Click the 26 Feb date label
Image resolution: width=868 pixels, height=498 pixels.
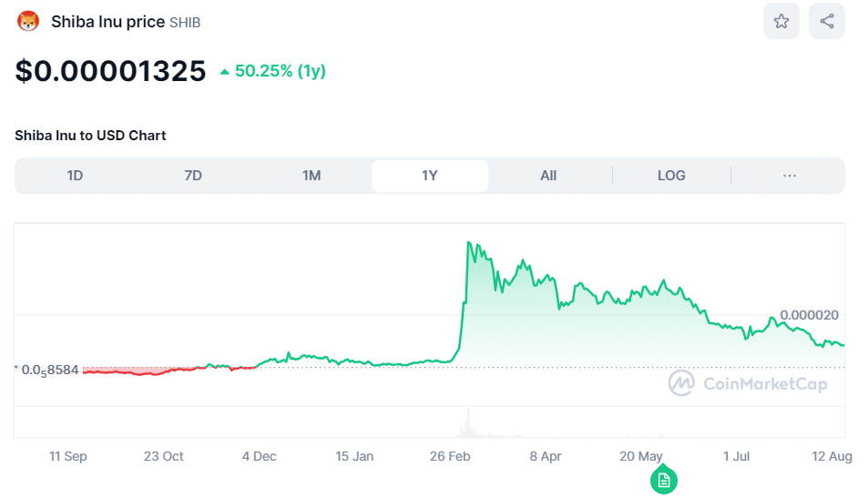point(450,456)
